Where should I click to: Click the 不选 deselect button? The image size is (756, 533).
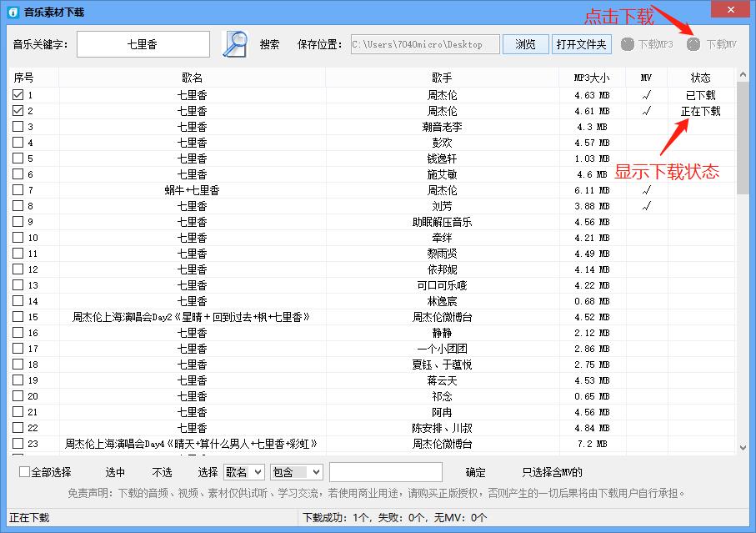[x=163, y=471]
